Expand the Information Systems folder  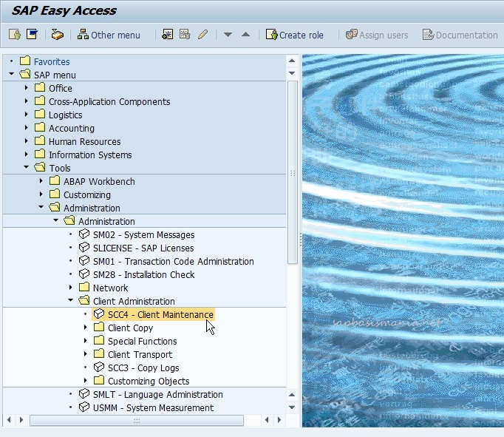click(x=27, y=155)
